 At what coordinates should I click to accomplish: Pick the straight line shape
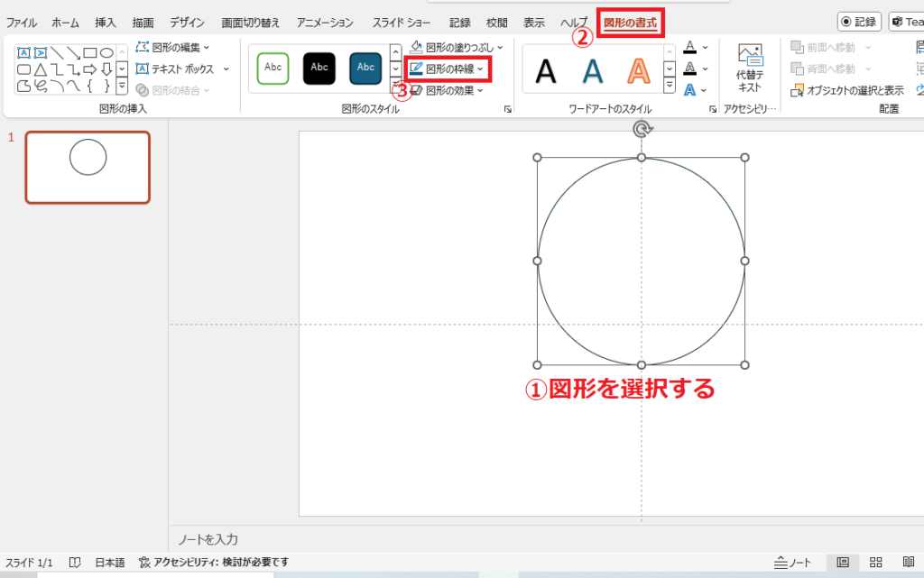[x=57, y=53]
